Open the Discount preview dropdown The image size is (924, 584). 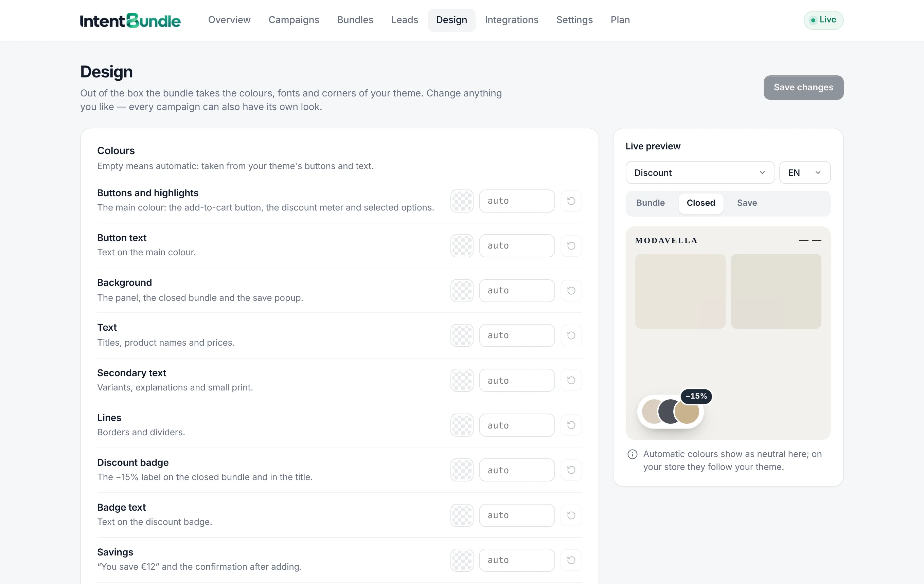pyautogui.click(x=700, y=172)
